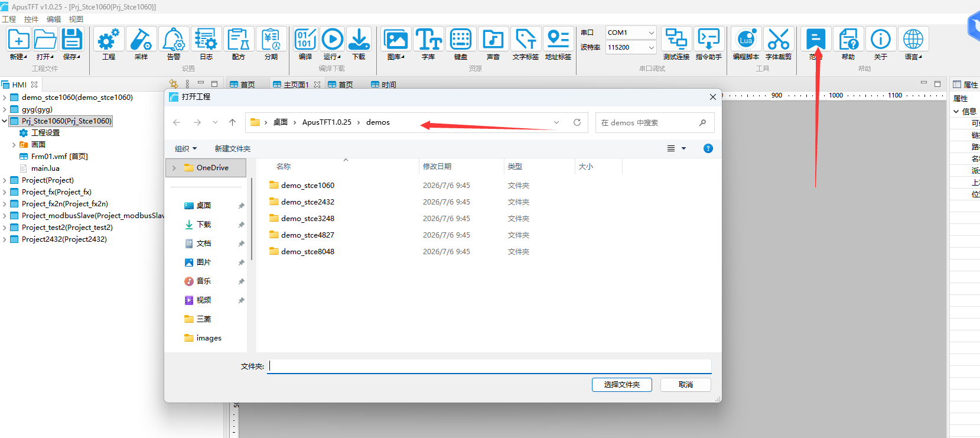Switch to the 主页面1 editor tab
The image size is (980, 438).
[296, 85]
